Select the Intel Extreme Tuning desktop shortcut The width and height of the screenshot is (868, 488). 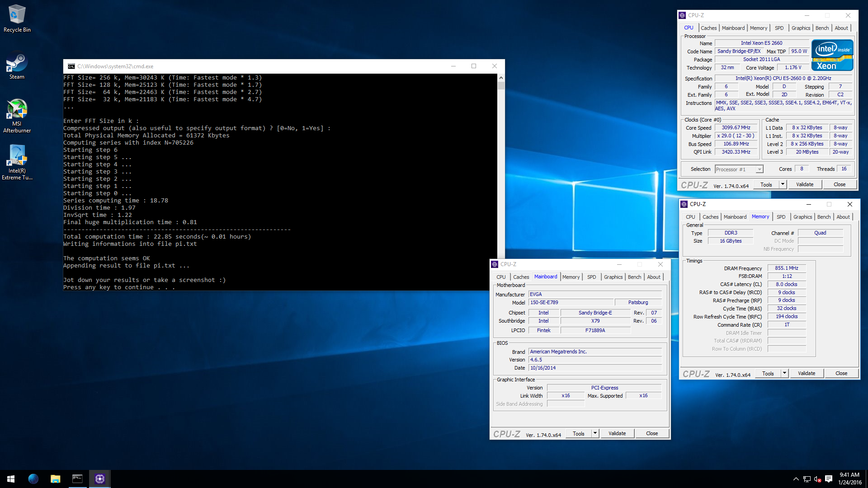point(17,163)
